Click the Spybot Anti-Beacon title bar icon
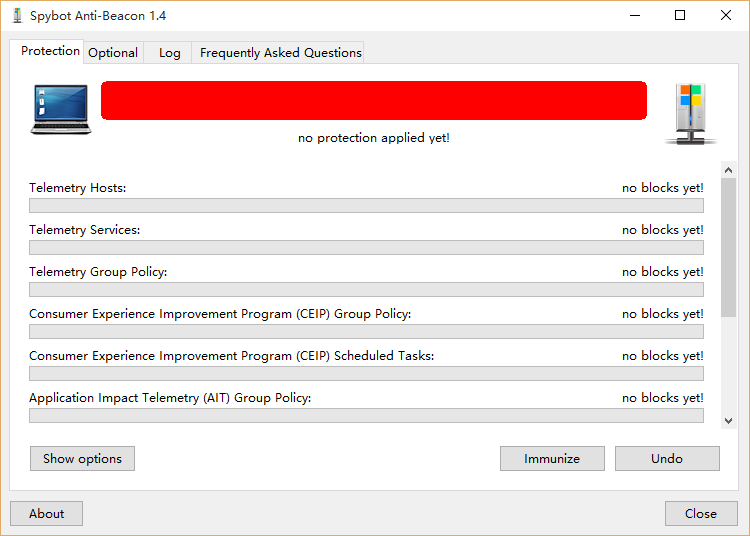Image resolution: width=750 pixels, height=536 pixels. 16,16
